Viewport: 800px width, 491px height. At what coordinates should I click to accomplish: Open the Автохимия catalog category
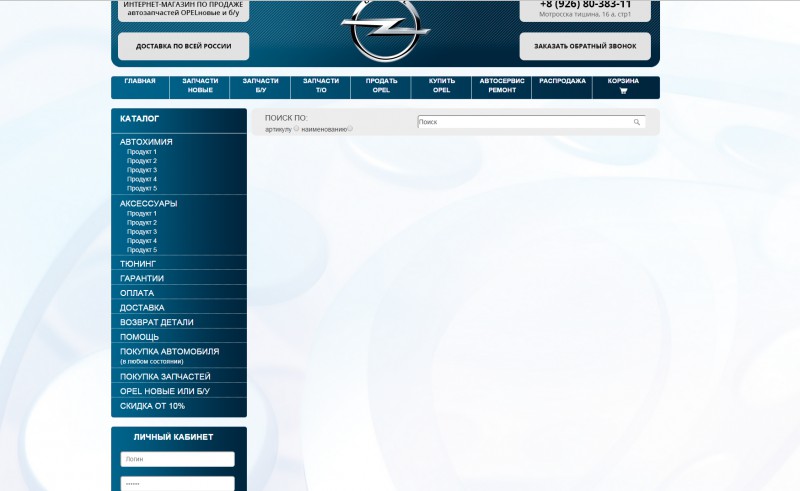click(146, 142)
